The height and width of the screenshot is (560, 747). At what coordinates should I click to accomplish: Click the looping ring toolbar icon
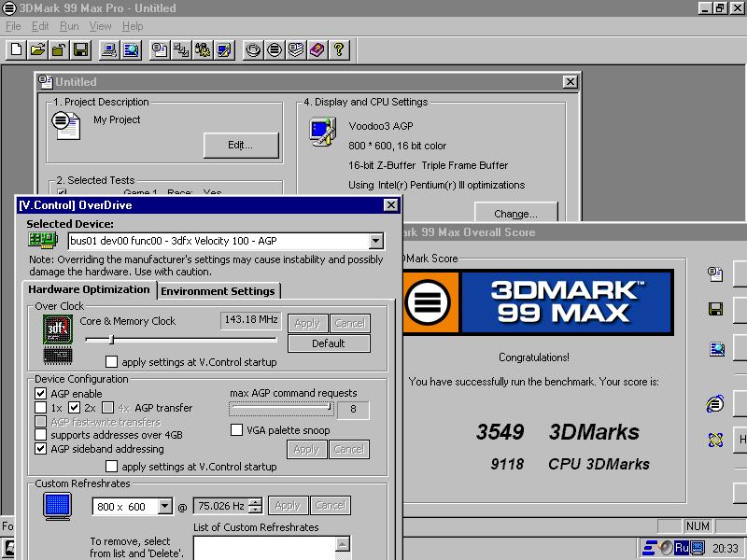pos(253,49)
